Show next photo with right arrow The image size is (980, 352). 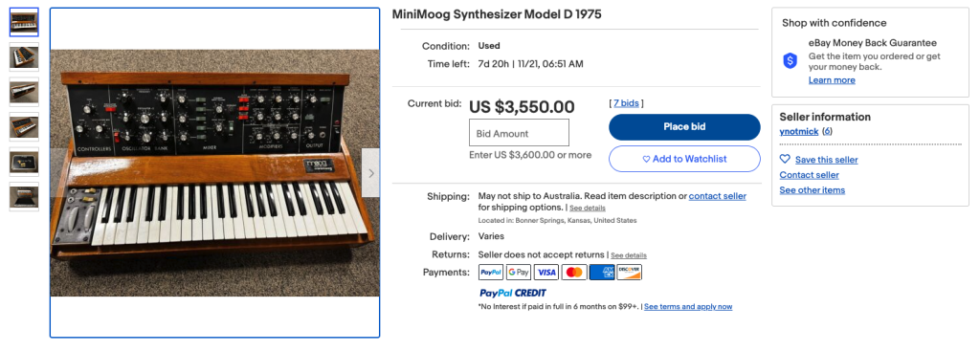371,173
